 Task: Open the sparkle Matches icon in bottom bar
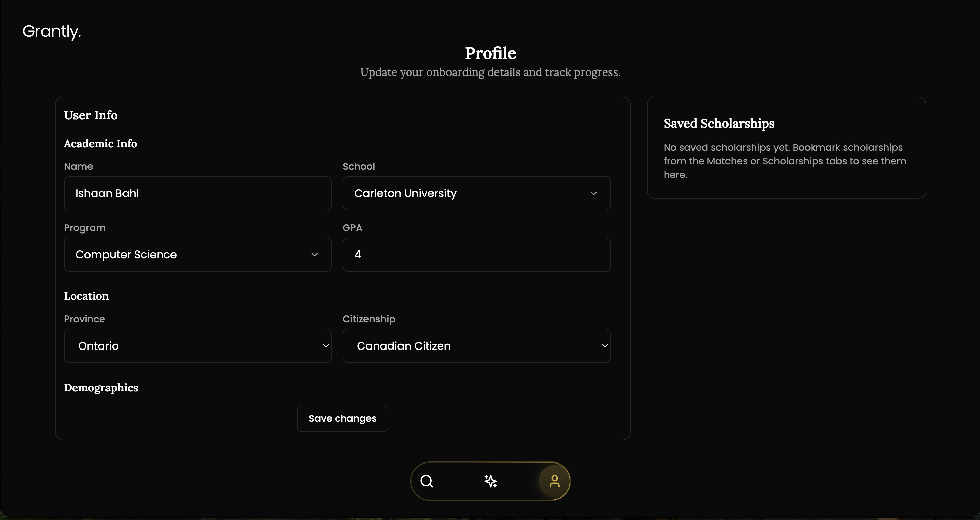[x=490, y=481]
